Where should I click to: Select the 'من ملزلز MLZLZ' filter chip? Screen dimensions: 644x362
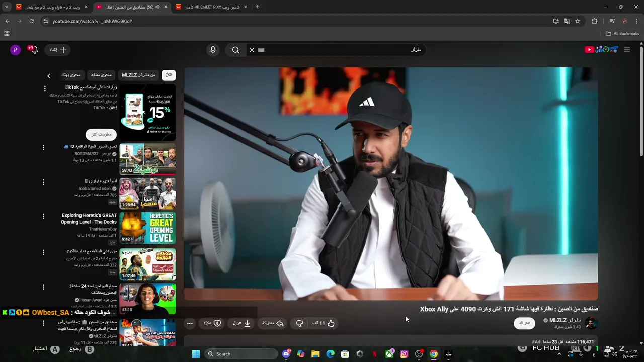138,75
